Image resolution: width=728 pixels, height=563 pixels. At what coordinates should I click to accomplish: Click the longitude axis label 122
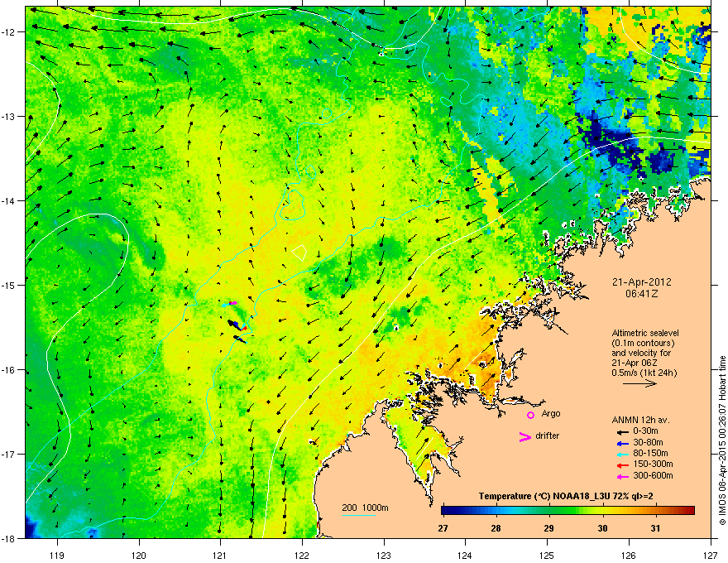[x=302, y=555]
